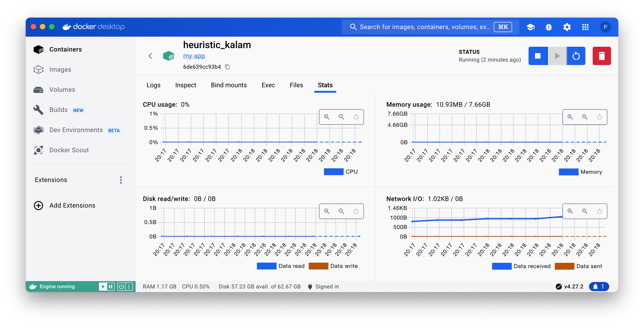Restart the heuristic_kalam container
The width and height of the screenshot is (644, 326).
pyautogui.click(x=576, y=56)
